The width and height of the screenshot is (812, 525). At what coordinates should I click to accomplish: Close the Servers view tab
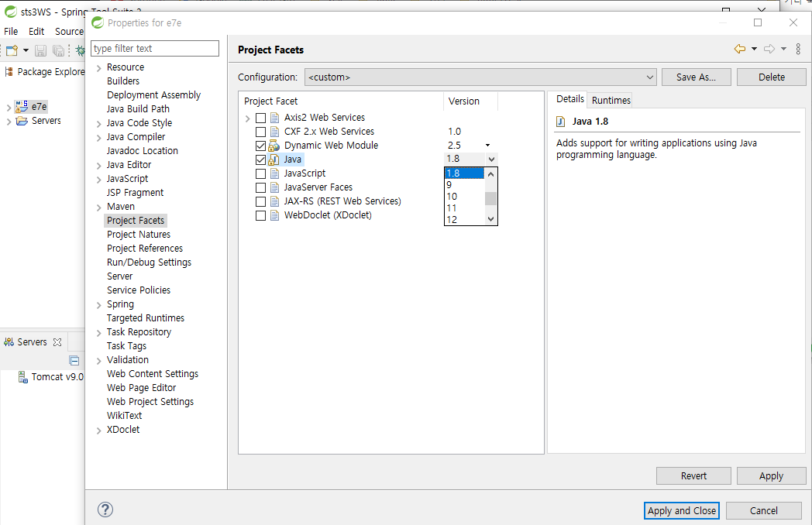click(x=57, y=342)
